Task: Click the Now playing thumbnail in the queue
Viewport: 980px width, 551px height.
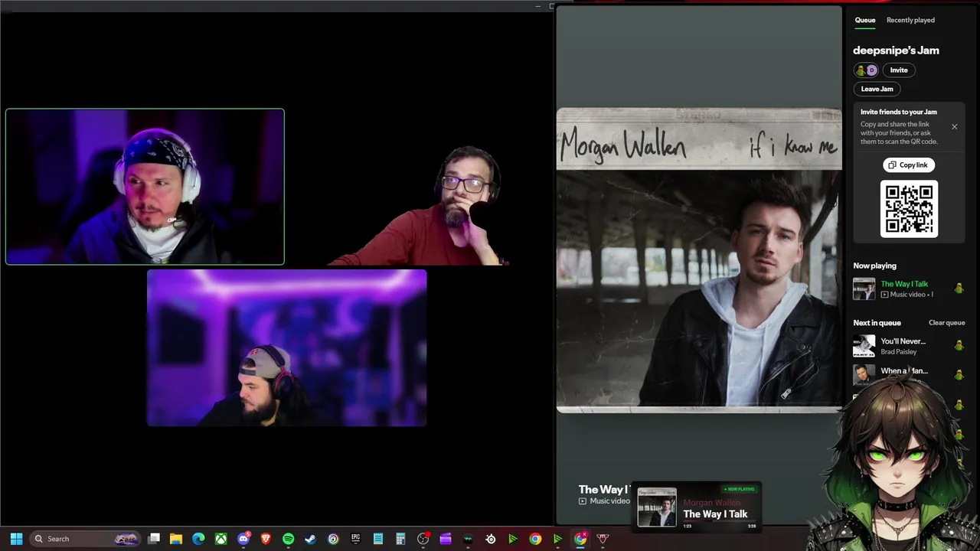Action: click(864, 289)
